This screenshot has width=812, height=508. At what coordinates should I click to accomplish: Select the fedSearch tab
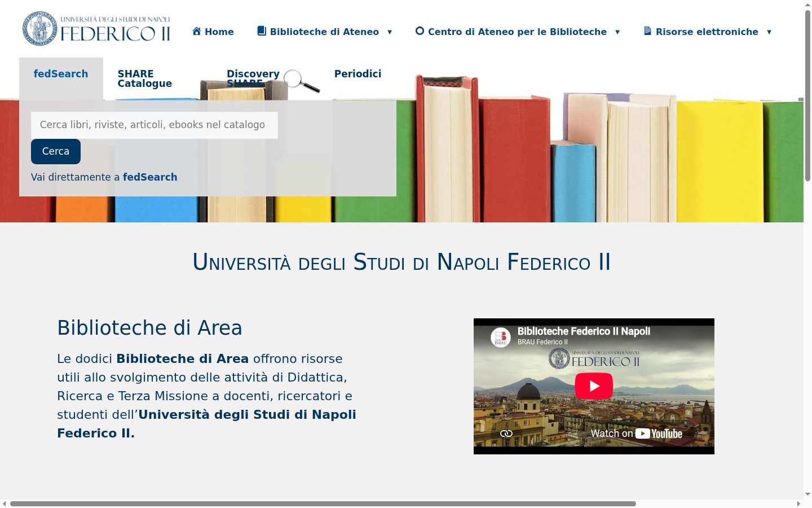(x=61, y=74)
